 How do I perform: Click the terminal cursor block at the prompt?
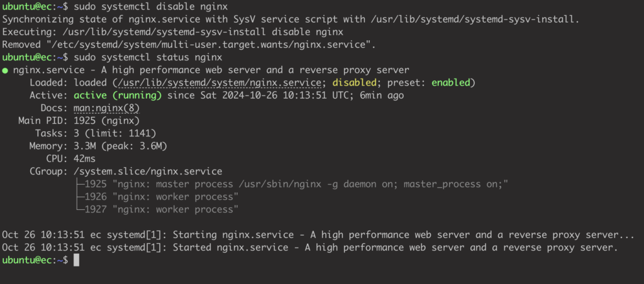coord(76,260)
